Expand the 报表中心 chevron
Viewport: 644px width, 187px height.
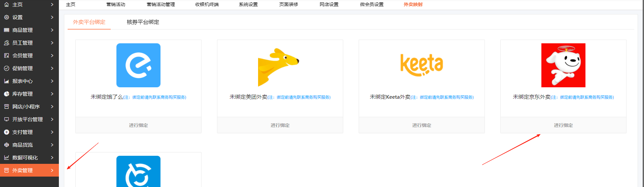pos(52,81)
